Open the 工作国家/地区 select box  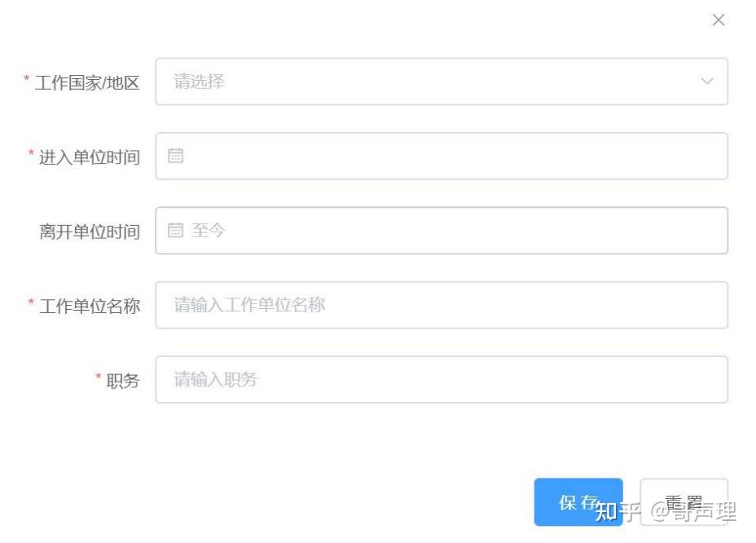[442, 82]
